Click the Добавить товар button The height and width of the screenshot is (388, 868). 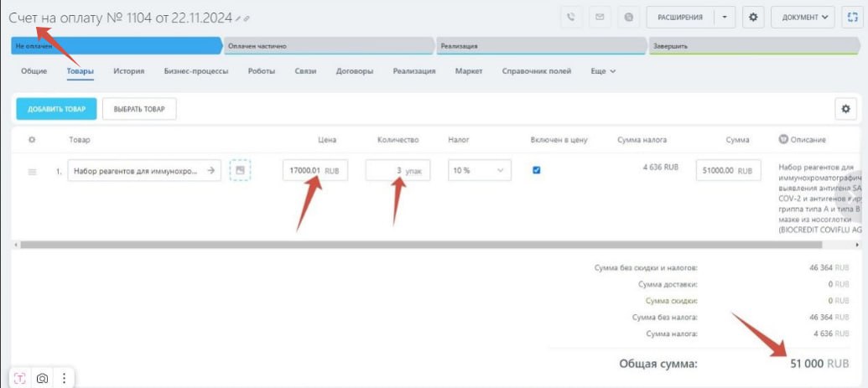pyautogui.click(x=56, y=109)
